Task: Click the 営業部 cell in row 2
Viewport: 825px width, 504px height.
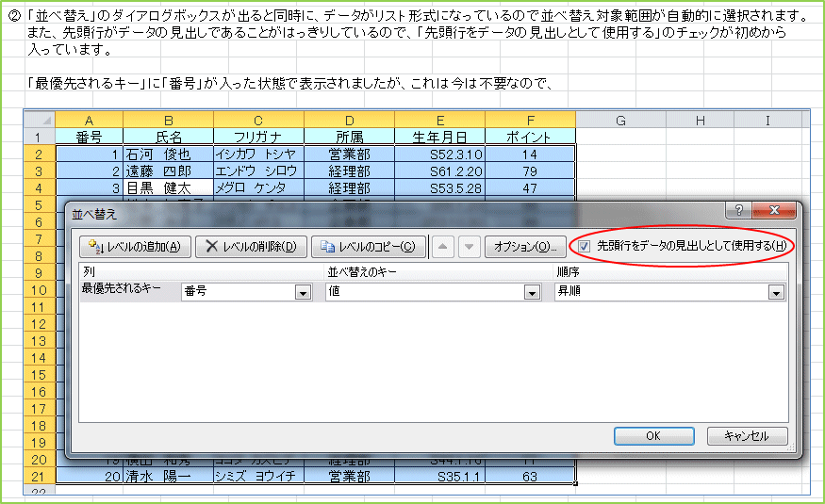Action: tap(350, 154)
